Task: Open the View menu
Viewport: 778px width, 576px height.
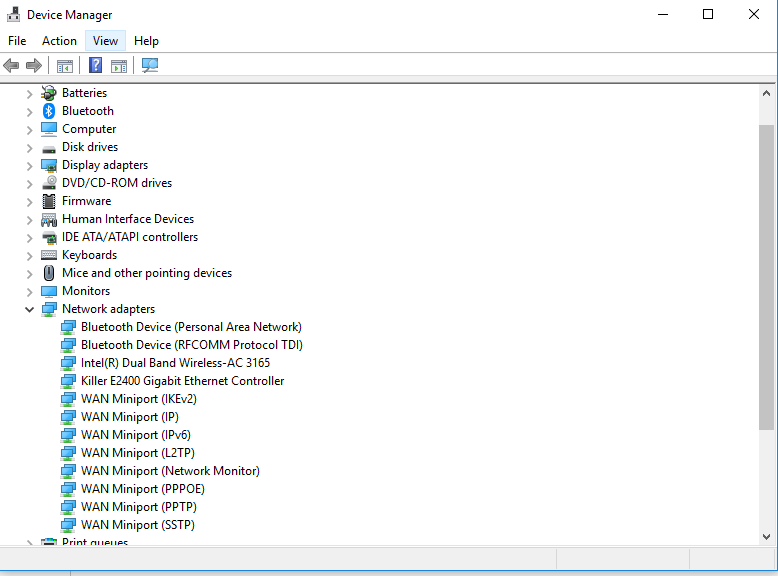Action: tap(105, 41)
